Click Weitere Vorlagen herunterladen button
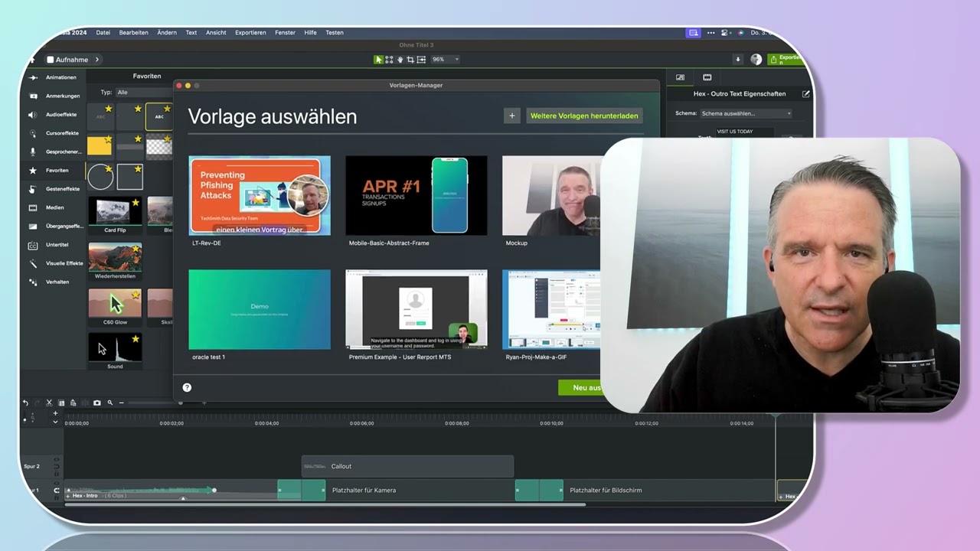Screen dimensions: 980x551 (584, 116)
